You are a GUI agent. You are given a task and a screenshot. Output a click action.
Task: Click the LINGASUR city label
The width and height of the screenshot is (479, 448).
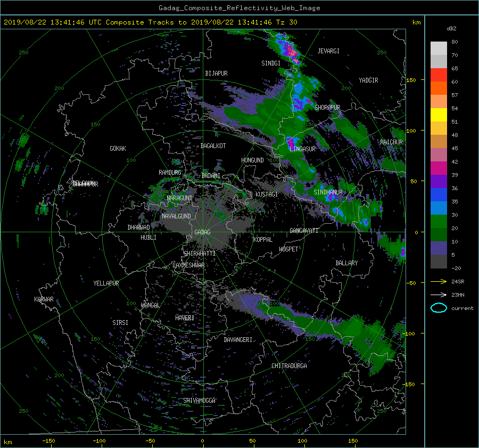click(302, 149)
